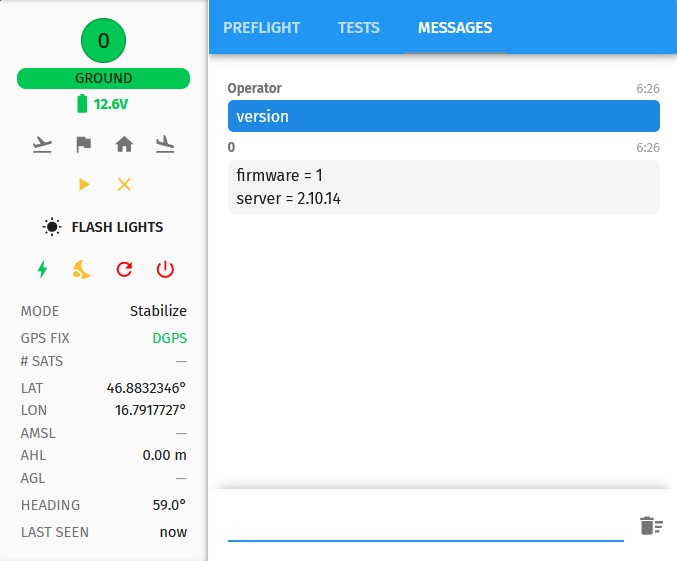Click the moon sleep mode icon
Image resolution: width=677 pixels, height=561 pixels.
click(x=81, y=269)
